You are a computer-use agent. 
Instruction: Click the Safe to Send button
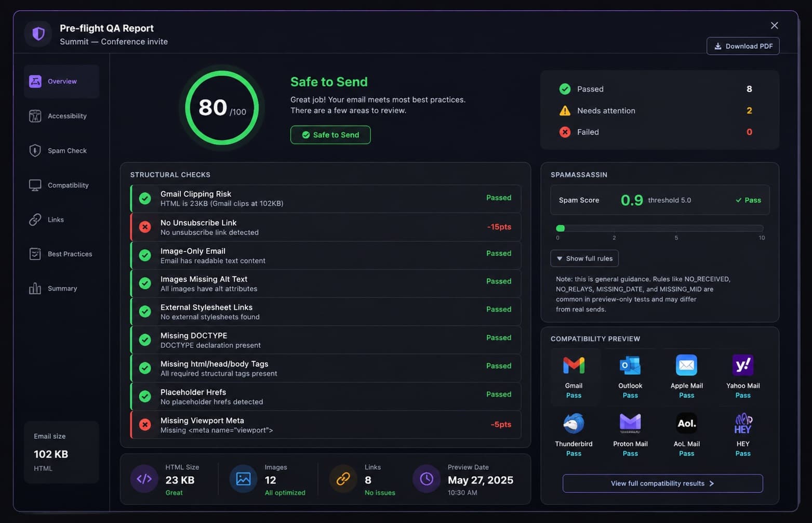330,135
